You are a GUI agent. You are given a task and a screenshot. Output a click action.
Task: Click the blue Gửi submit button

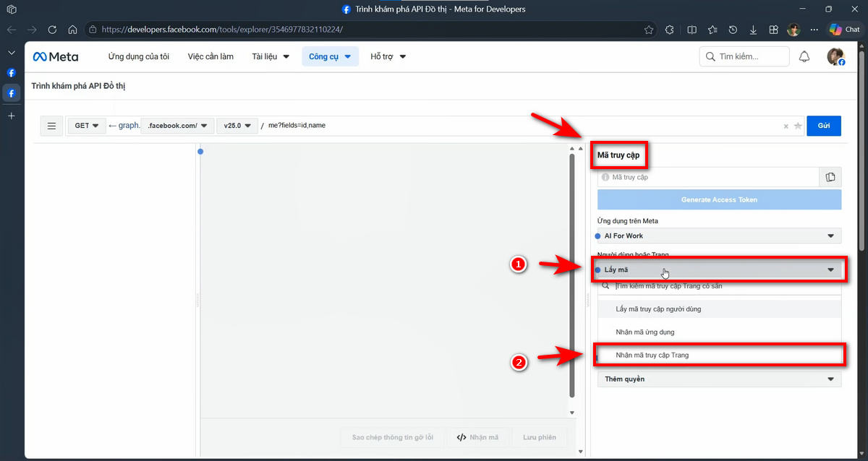click(824, 126)
